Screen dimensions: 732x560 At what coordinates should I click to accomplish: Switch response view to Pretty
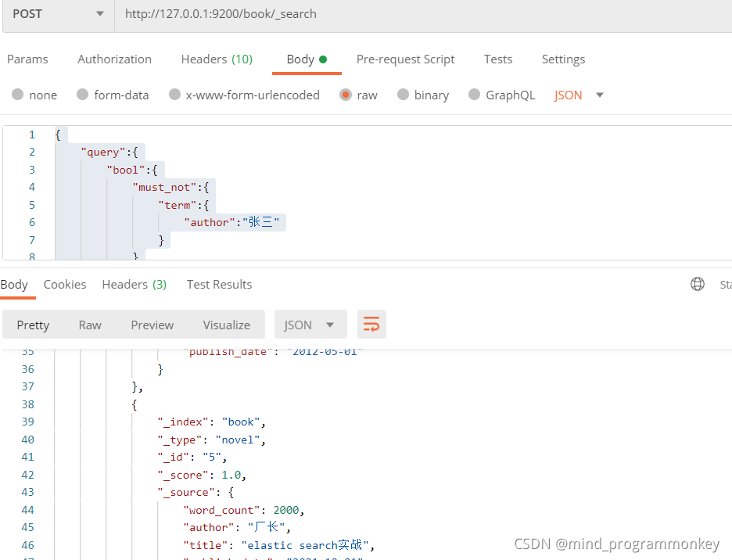pyautogui.click(x=33, y=325)
